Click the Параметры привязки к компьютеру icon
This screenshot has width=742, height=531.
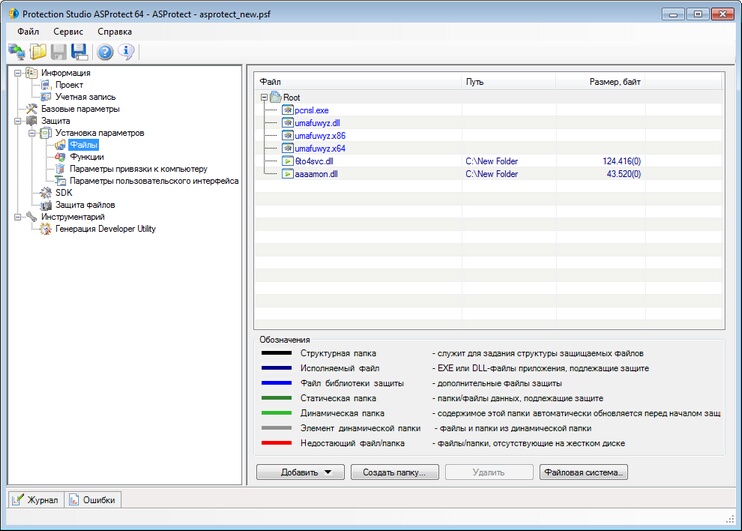pyautogui.click(x=60, y=168)
